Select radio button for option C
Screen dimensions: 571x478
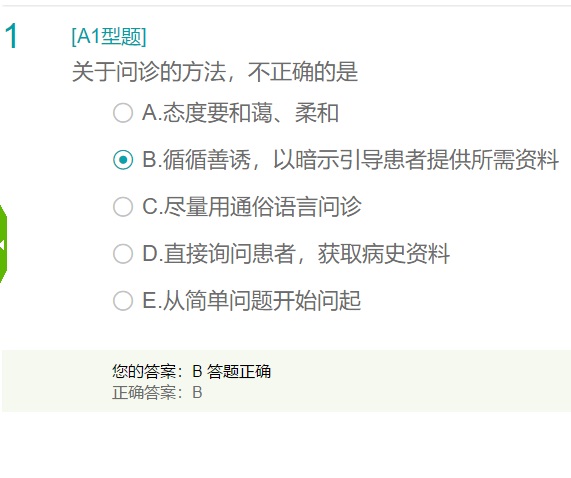123,207
